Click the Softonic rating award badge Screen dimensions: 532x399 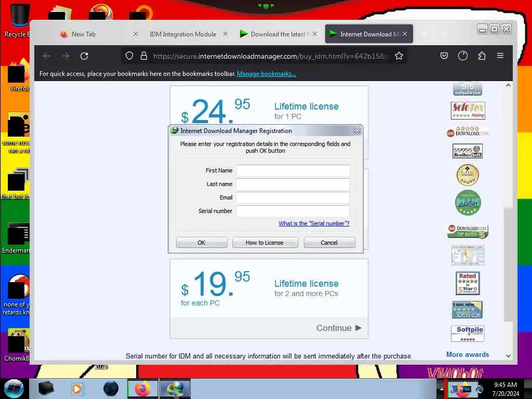468,111
